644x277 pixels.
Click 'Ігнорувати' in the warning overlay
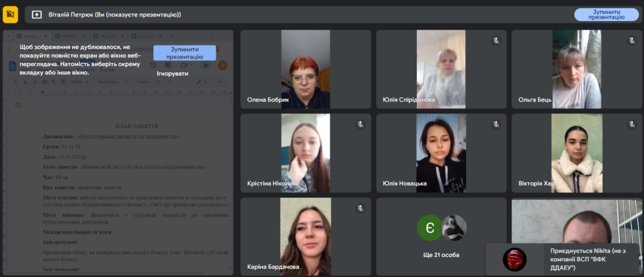pyautogui.click(x=172, y=73)
